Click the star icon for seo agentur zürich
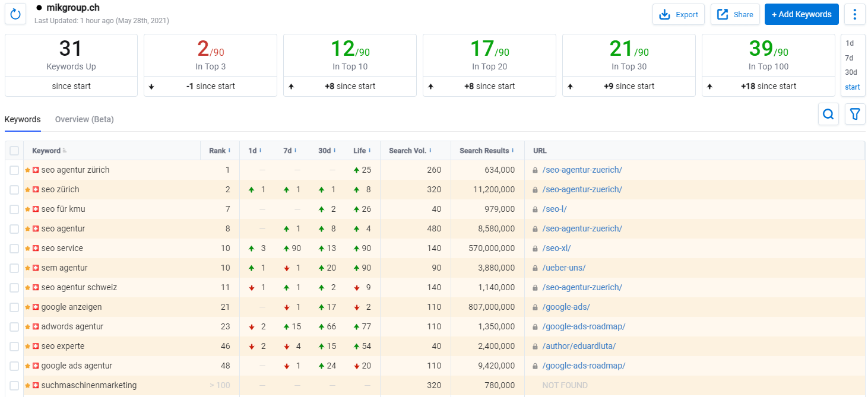The image size is (868, 397). click(x=27, y=170)
